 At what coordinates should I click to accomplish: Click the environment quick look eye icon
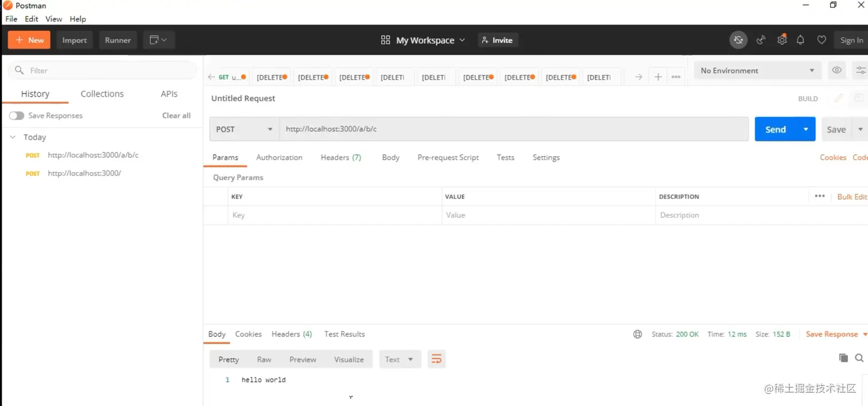(837, 71)
